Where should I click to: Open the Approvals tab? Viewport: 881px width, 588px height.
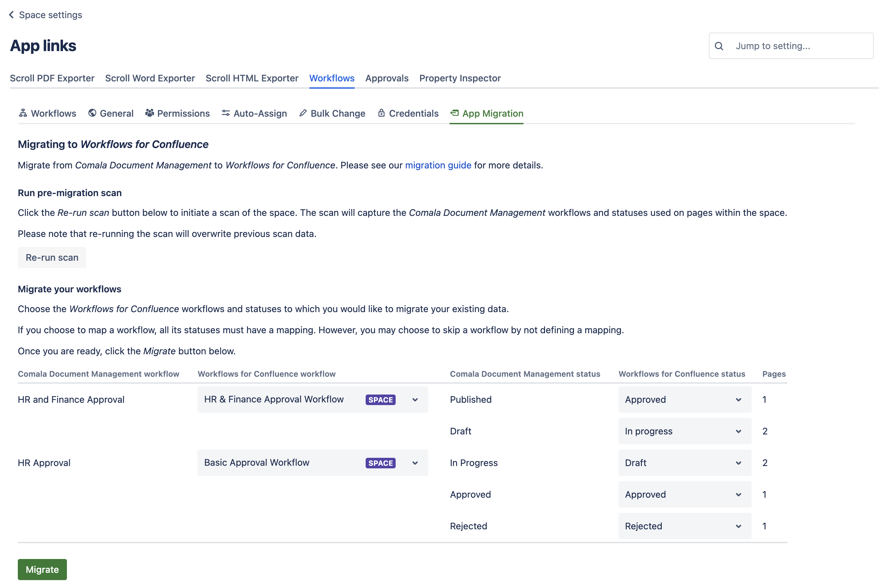click(387, 78)
